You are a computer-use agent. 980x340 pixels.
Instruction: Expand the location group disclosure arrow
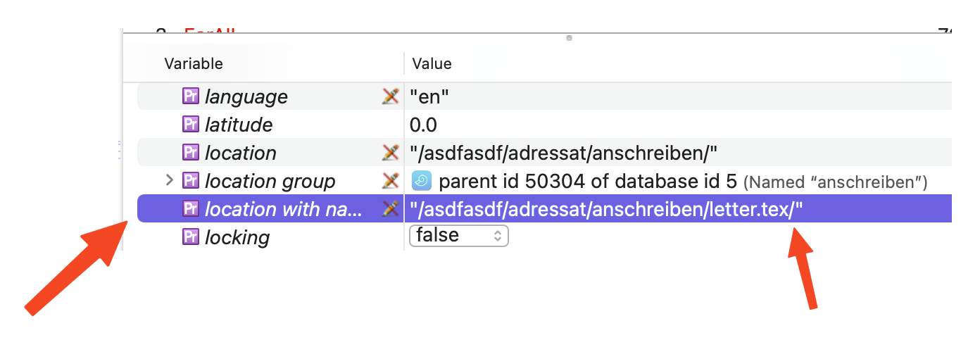(x=169, y=180)
